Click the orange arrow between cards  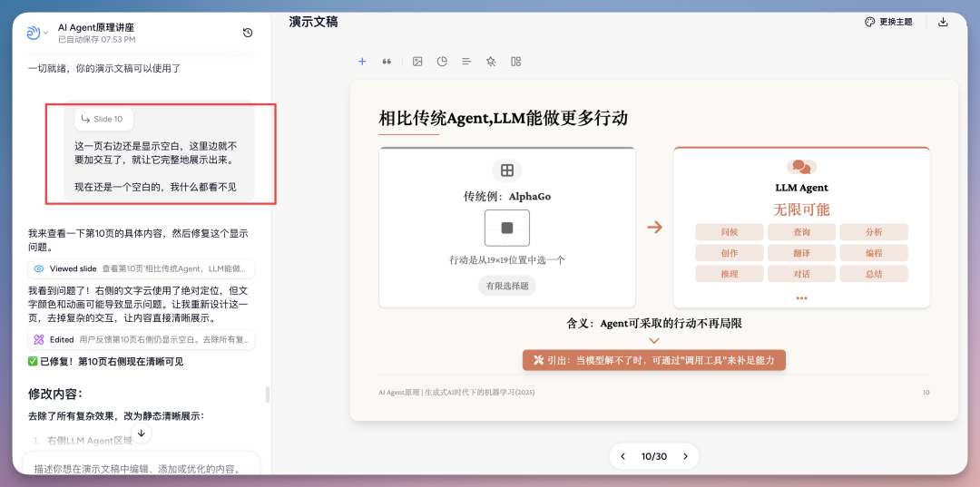(x=654, y=228)
